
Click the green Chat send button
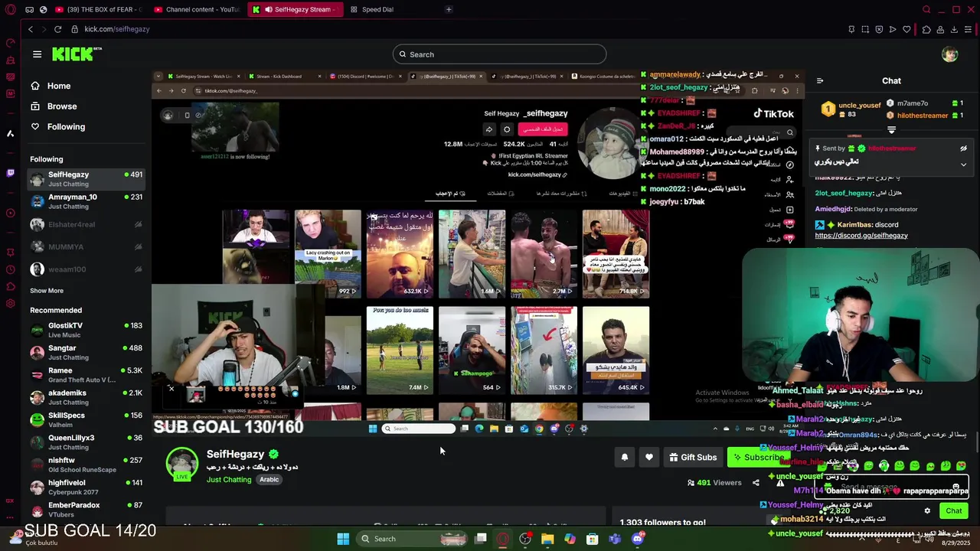point(953,510)
